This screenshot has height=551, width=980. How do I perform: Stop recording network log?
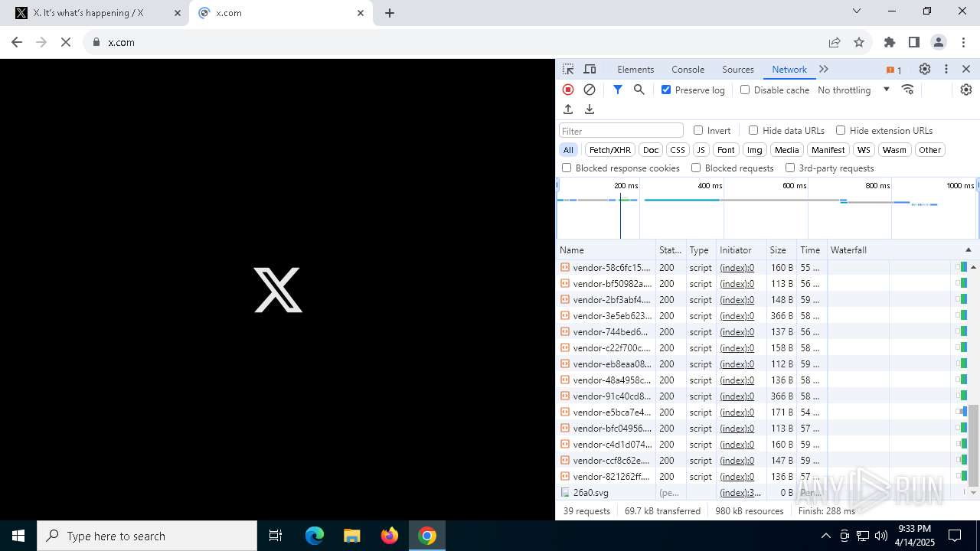(568, 90)
